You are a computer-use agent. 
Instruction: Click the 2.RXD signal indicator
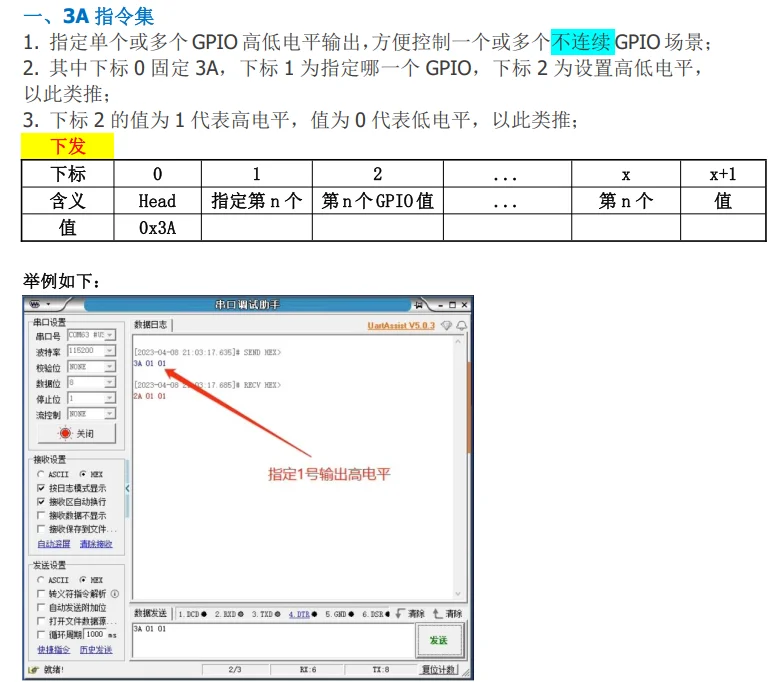click(229, 614)
